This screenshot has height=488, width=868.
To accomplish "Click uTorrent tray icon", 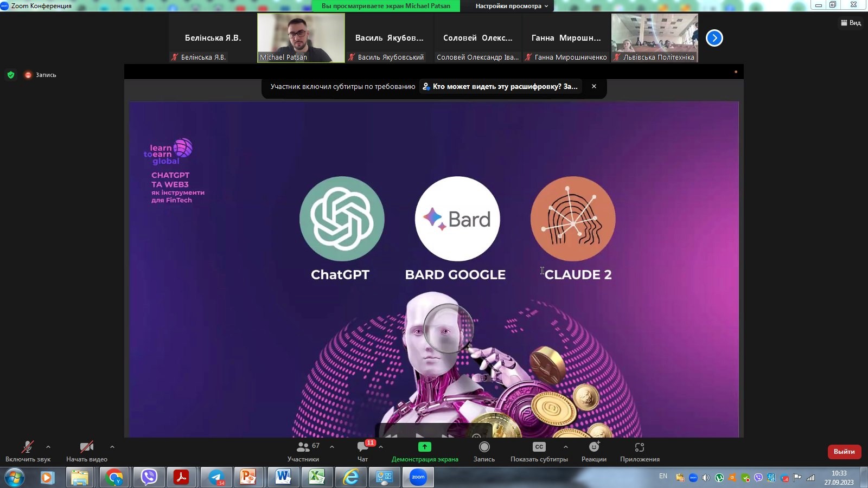I will click(x=719, y=478).
